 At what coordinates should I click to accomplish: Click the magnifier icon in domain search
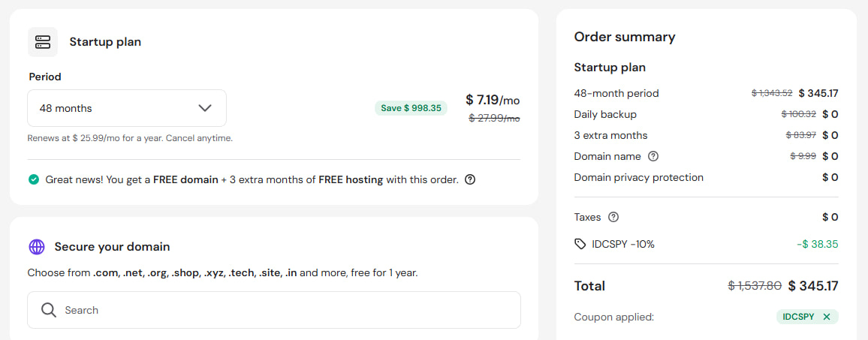[x=49, y=310]
